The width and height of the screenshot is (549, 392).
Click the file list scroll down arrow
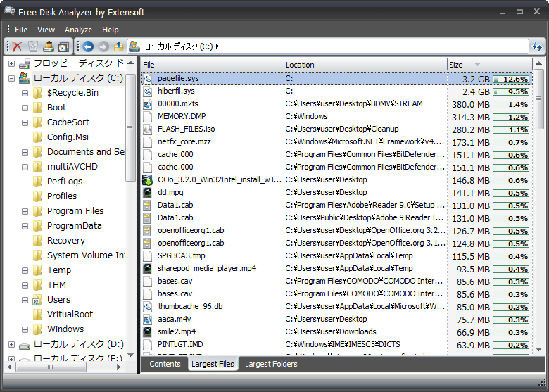point(539,349)
